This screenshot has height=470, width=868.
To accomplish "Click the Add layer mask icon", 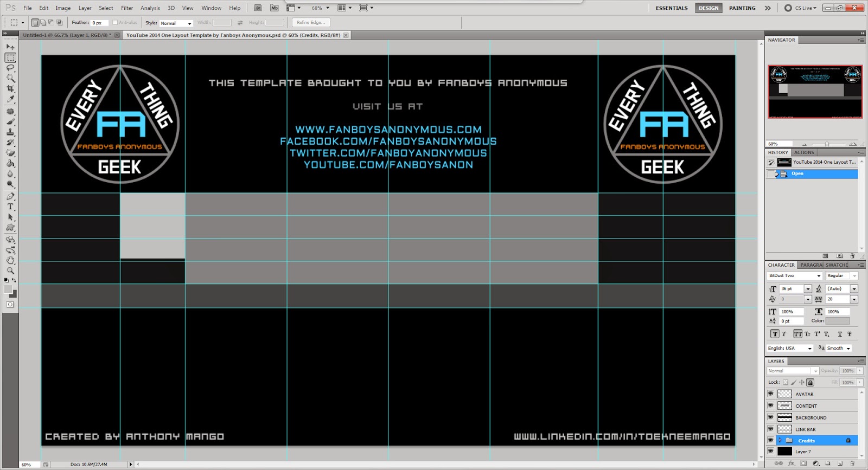I will (803, 463).
